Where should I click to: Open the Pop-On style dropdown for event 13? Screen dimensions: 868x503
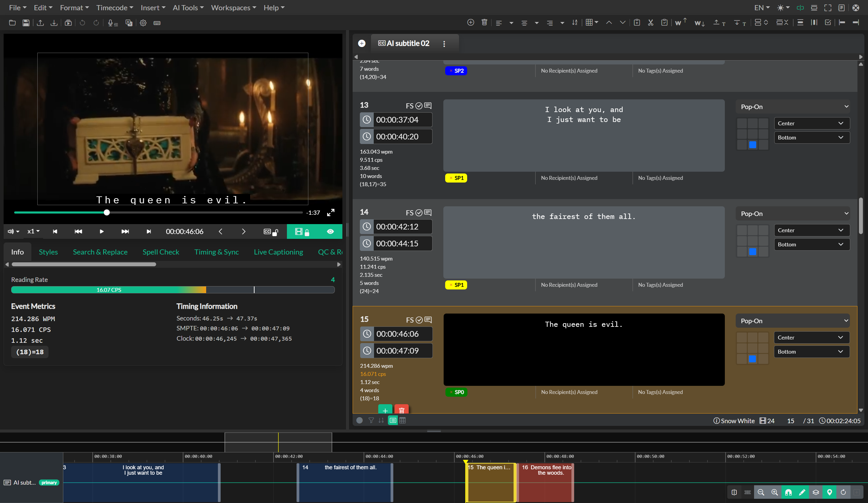(793, 107)
